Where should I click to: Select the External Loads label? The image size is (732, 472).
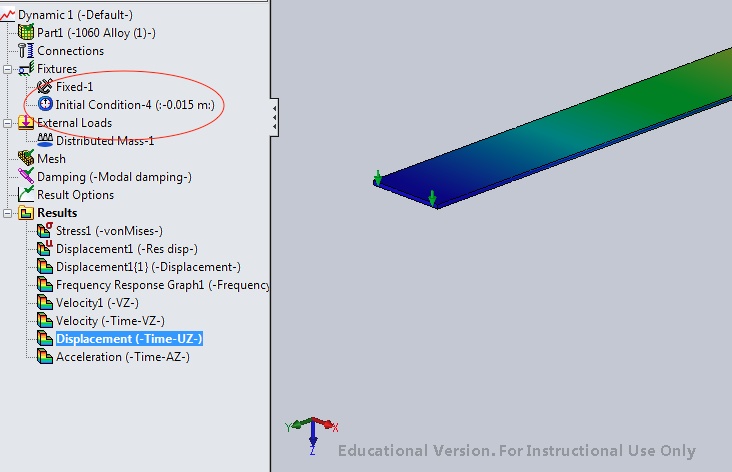coord(74,123)
